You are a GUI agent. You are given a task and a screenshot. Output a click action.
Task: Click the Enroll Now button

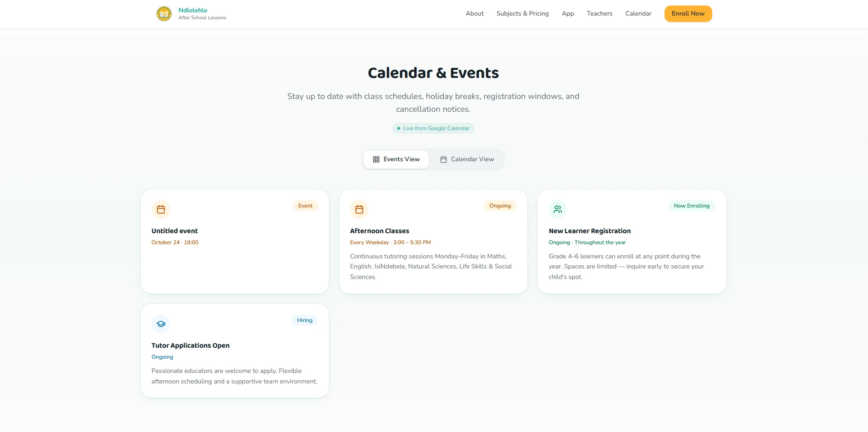688,14
